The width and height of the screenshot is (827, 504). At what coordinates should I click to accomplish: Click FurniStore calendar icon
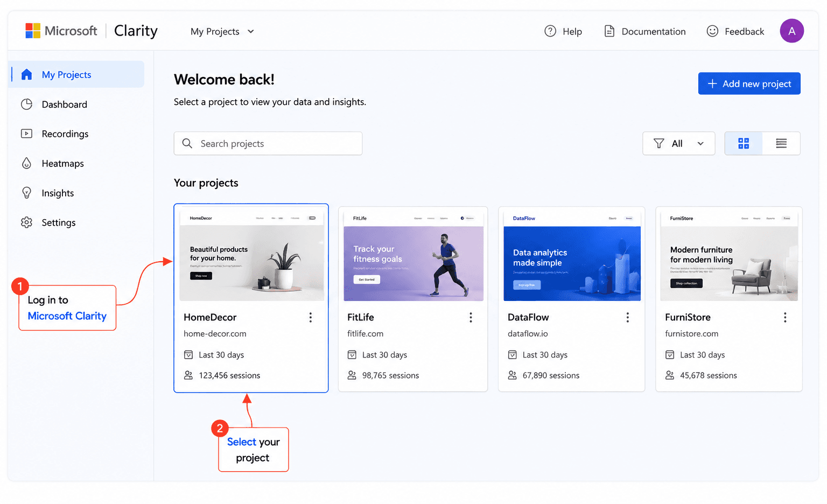(x=670, y=354)
